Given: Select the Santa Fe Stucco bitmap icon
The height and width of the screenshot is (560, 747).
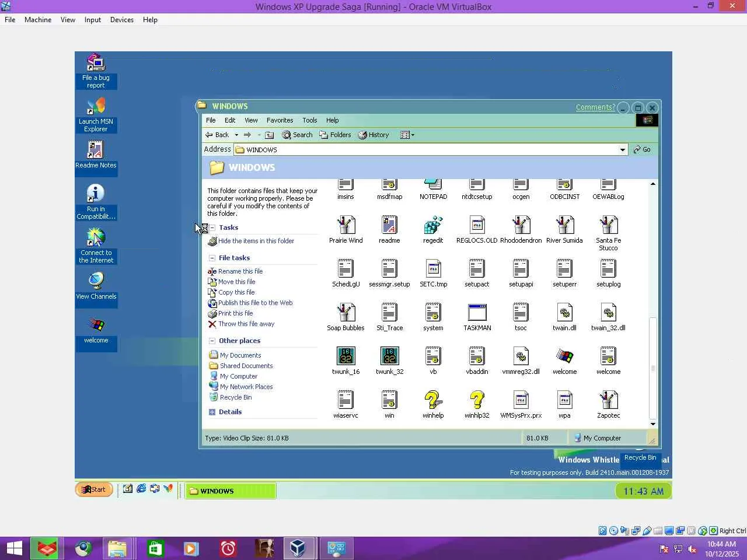Looking at the screenshot, I should 608,225.
